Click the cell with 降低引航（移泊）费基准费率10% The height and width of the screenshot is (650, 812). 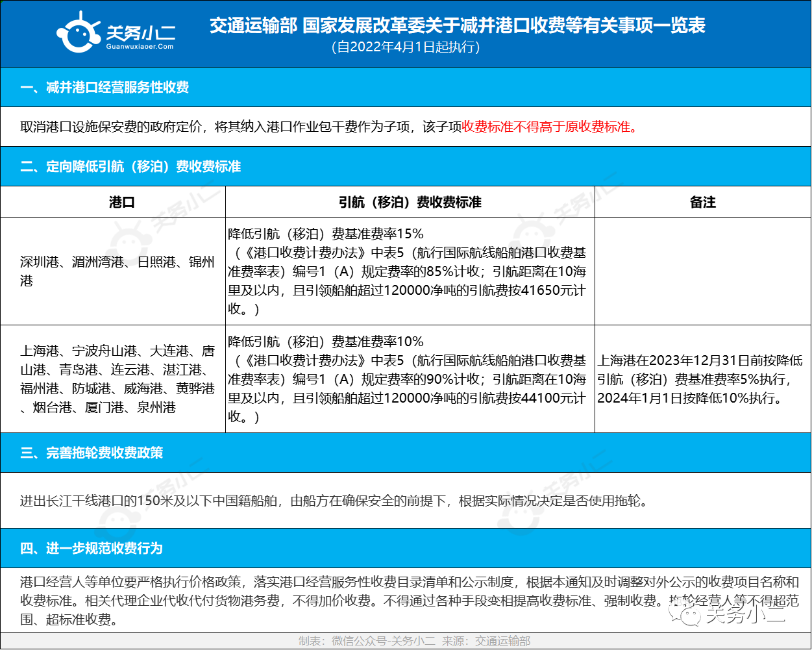point(410,379)
